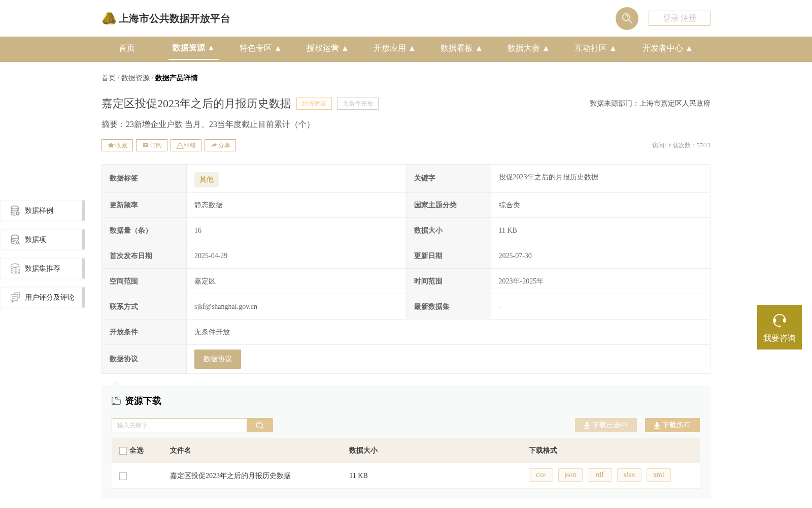Open the 我要咨询 consultation widget

[780, 327]
